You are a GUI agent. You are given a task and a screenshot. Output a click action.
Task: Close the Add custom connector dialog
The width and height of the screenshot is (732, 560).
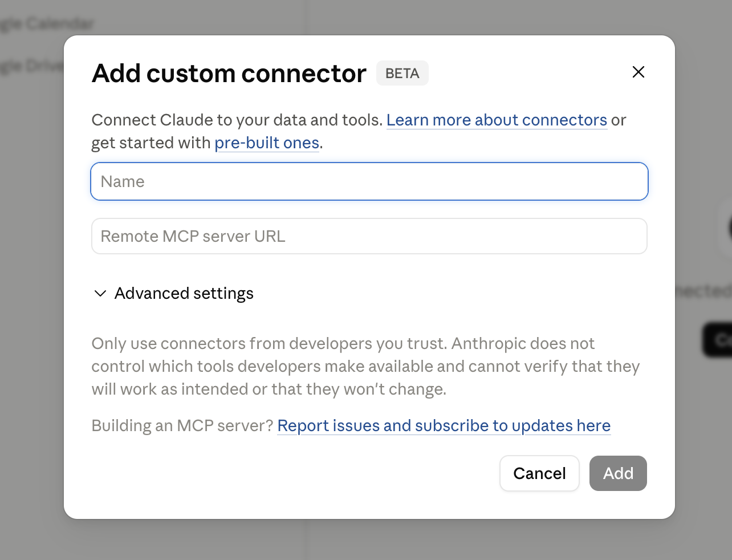639,72
